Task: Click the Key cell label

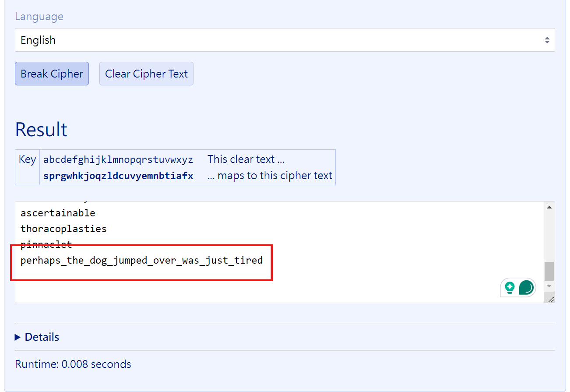Action: pyautogui.click(x=27, y=159)
